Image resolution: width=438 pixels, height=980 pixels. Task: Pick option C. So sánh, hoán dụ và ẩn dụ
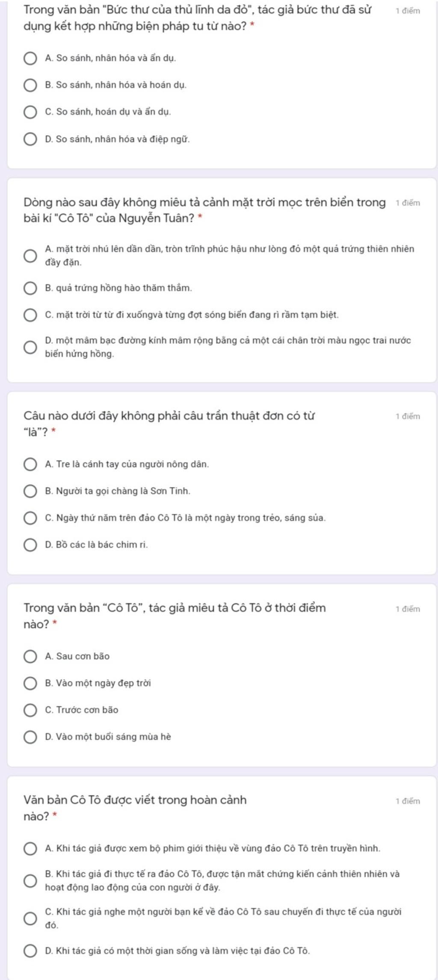click(30, 112)
